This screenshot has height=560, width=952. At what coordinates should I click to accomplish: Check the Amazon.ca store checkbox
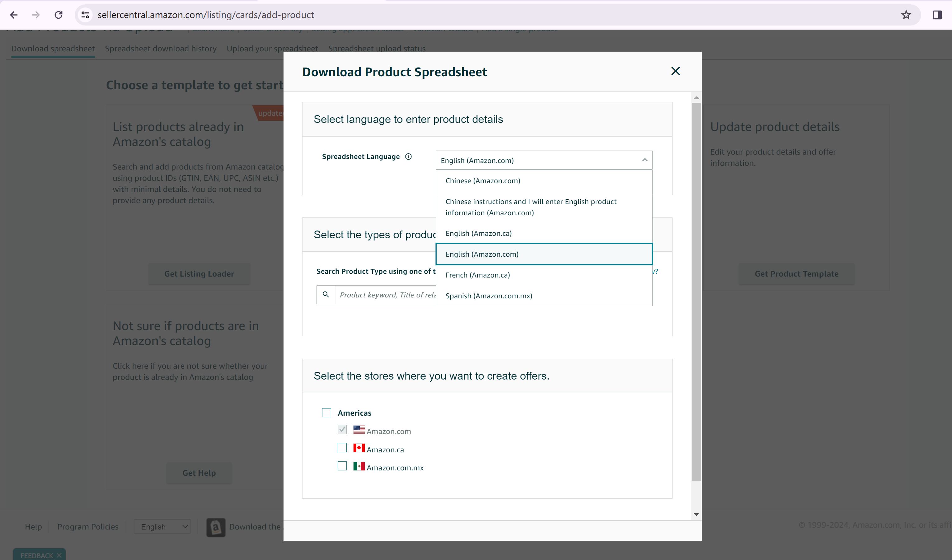pos(342,448)
